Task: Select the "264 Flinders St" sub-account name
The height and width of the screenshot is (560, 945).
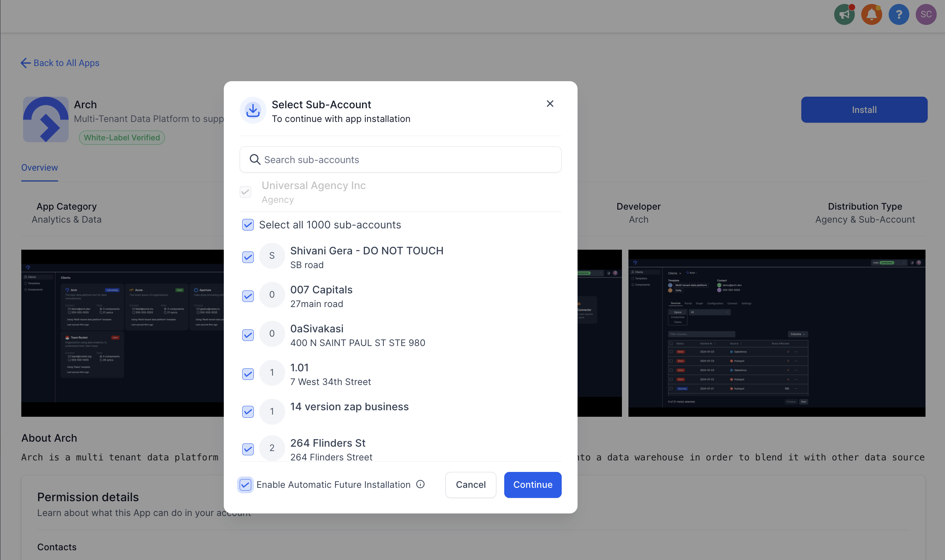Action: coord(328,443)
